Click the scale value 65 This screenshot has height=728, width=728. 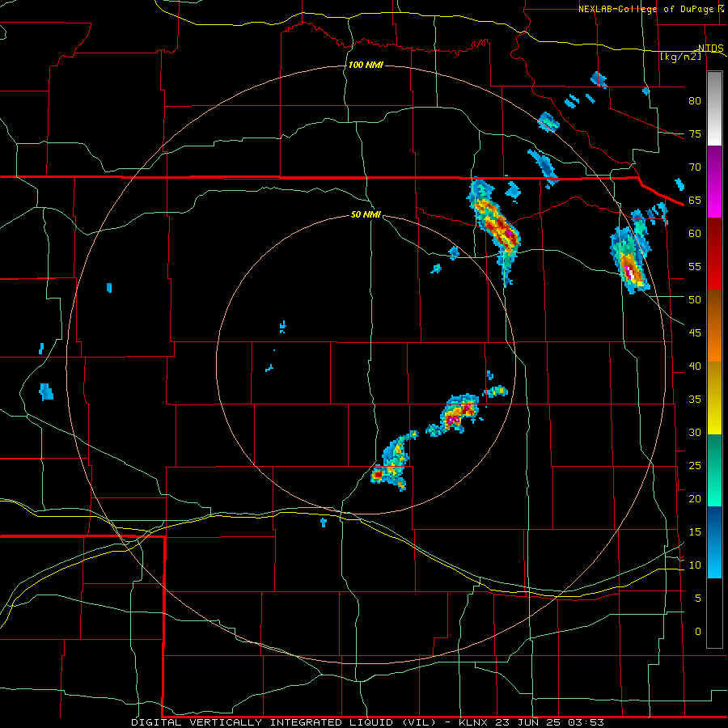pyautogui.click(x=695, y=201)
